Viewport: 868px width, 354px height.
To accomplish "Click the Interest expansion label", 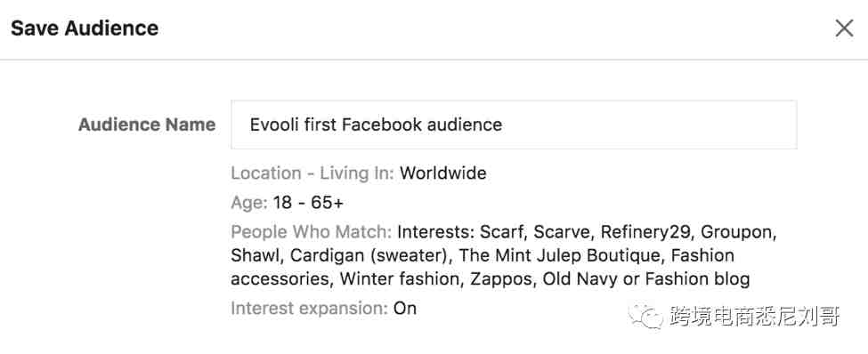I will pyautogui.click(x=310, y=308).
